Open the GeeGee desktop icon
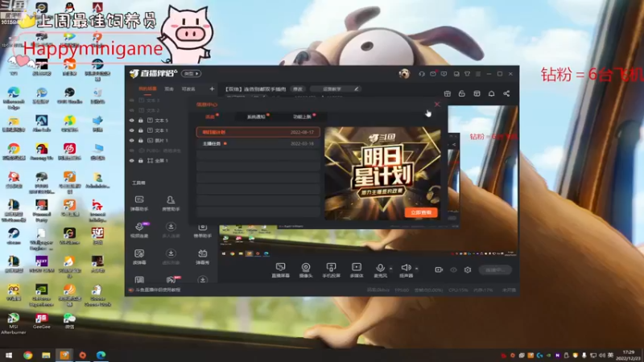The height and width of the screenshot is (362, 644). (41, 321)
